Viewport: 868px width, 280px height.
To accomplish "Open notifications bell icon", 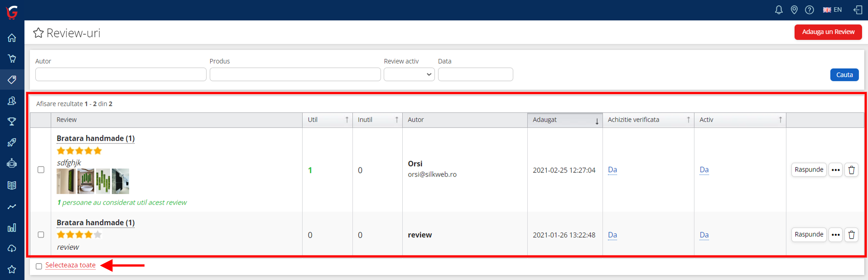I will 779,10.
